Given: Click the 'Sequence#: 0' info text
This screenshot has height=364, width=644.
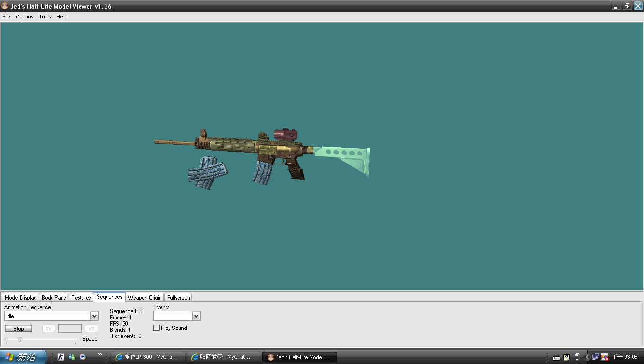Looking at the screenshot, I should 126,311.
